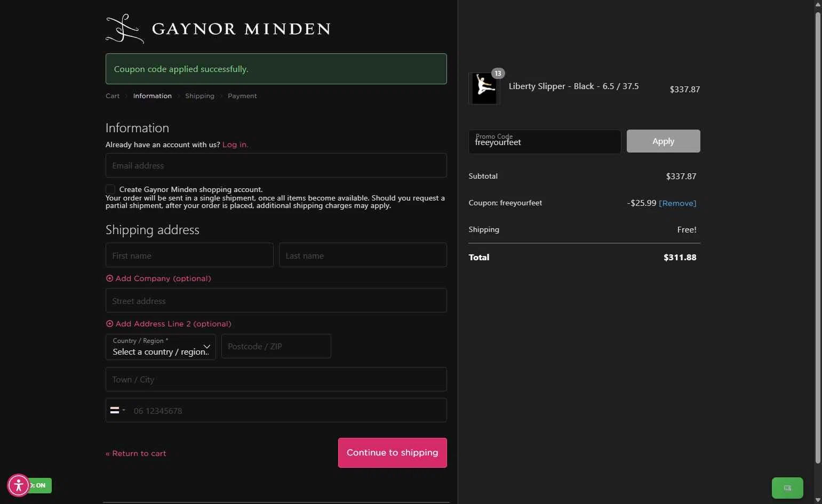Click the plus icon beside Add Company
The width and height of the screenshot is (822, 504).
click(109, 278)
